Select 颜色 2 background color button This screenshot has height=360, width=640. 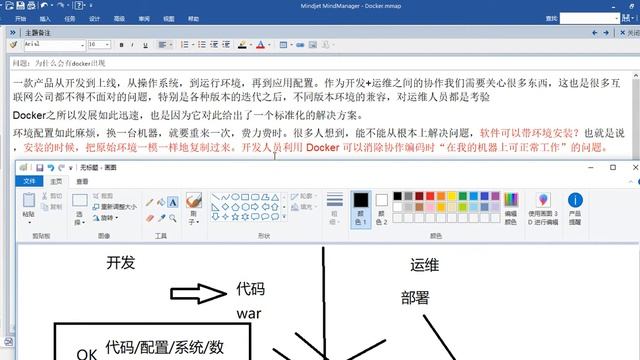pos(381,210)
